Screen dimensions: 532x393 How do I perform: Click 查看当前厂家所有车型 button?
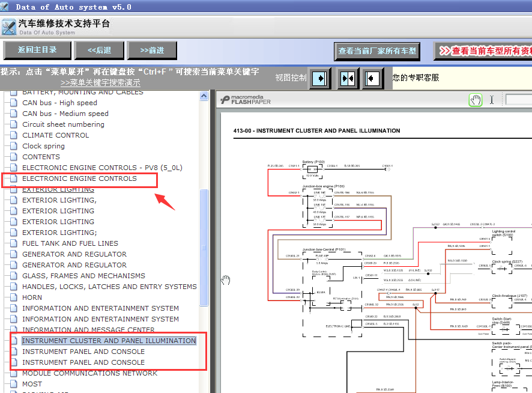[x=377, y=51]
